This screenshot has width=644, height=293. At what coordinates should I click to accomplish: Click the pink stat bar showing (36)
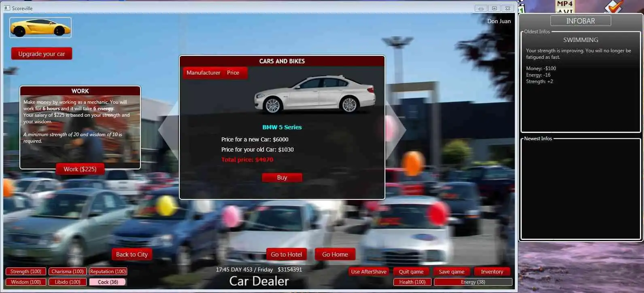108,282
